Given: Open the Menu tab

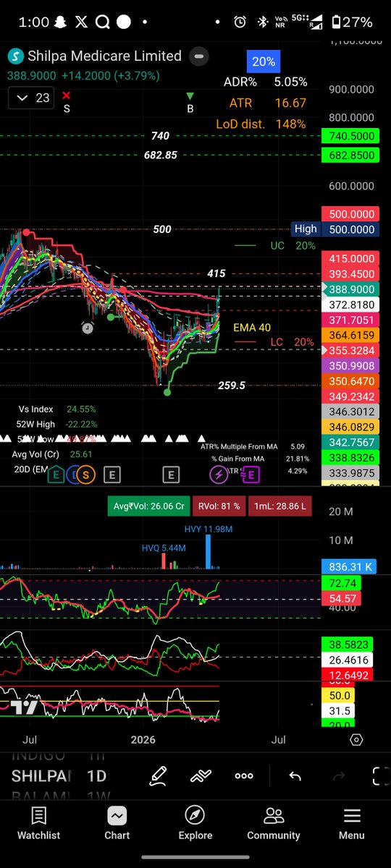Looking at the screenshot, I should pyautogui.click(x=352, y=823).
